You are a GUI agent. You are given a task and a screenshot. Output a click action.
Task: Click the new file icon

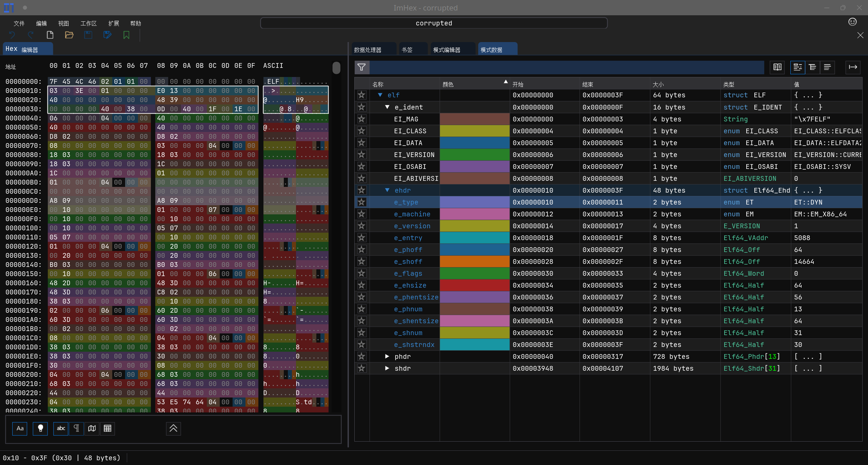(x=50, y=35)
